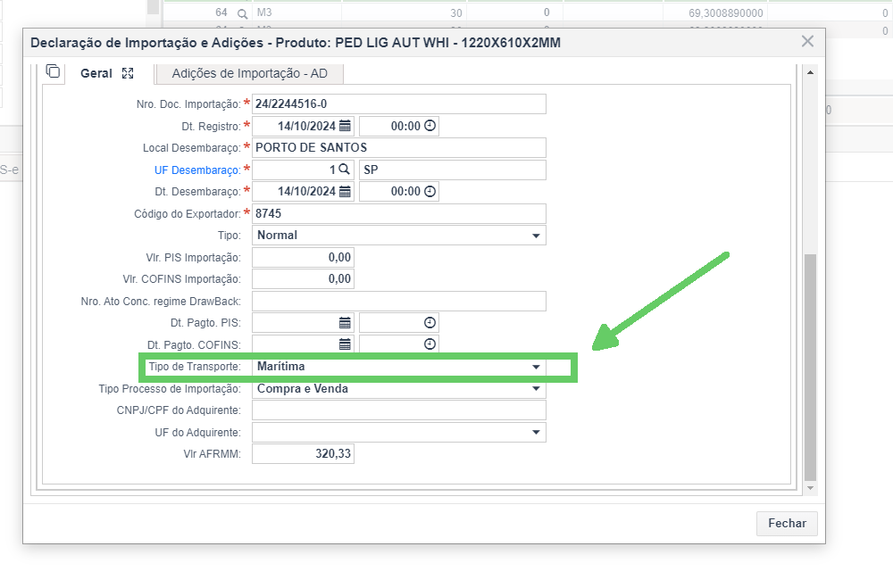Viewport: 893px width, 588px height.
Task: Click the dialog scrollbar down arrow
Action: pyautogui.click(x=810, y=488)
